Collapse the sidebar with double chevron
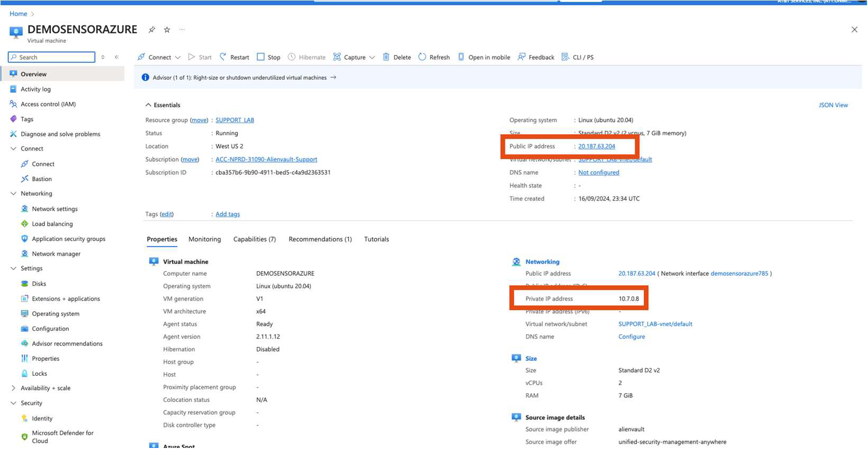This screenshot has height=449, width=868. pyautogui.click(x=117, y=57)
